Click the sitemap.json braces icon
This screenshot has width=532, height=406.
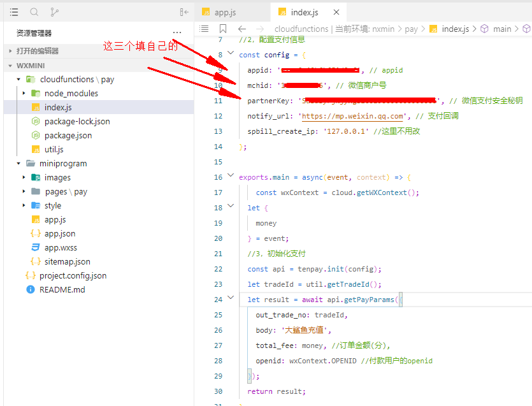[36, 262]
